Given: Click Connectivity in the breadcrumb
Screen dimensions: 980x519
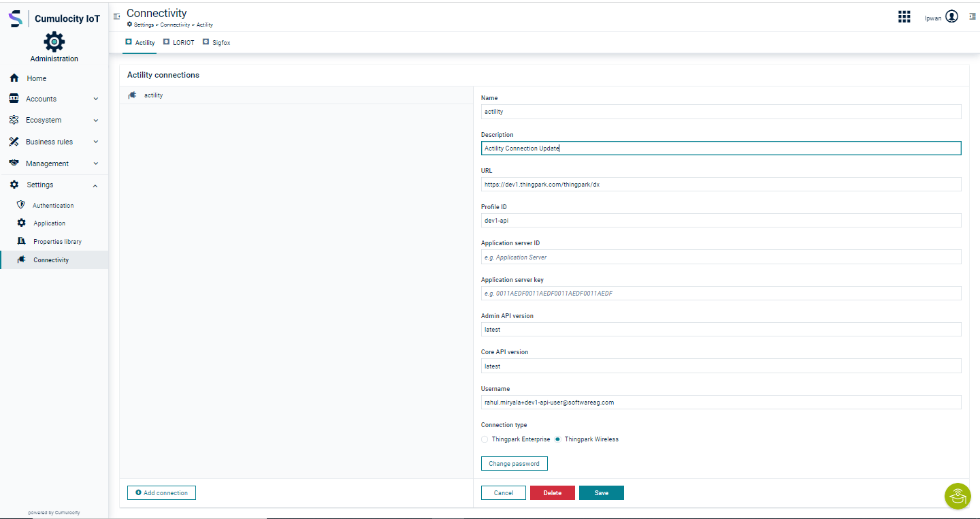Looking at the screenshot, I should pos(175,25).
